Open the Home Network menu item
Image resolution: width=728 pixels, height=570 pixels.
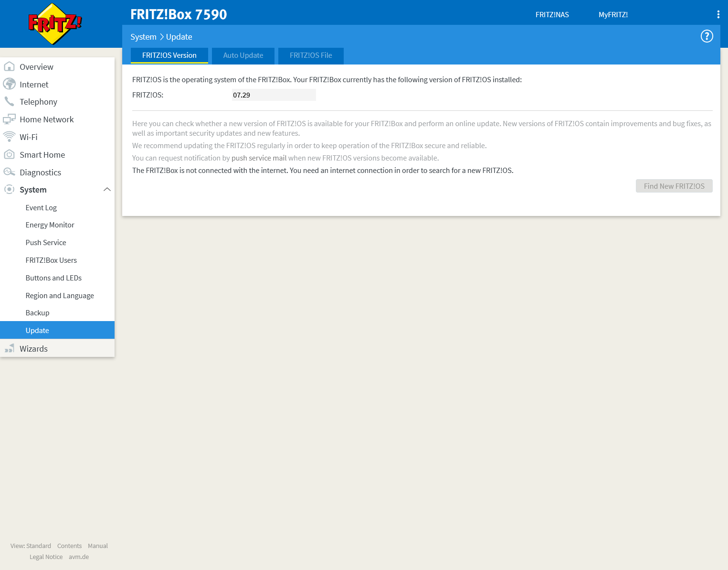(x=57, y=119)
